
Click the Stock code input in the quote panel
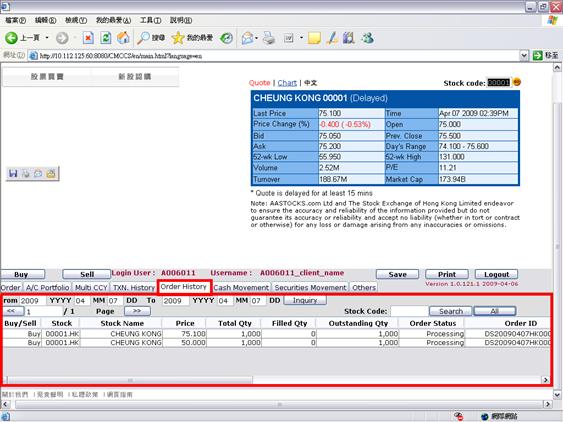[498, 83]
